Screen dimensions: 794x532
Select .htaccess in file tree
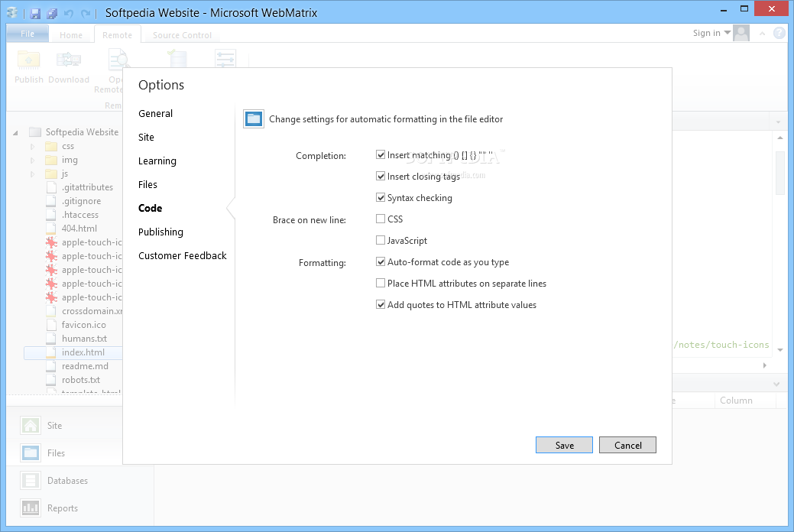[80, 215]
